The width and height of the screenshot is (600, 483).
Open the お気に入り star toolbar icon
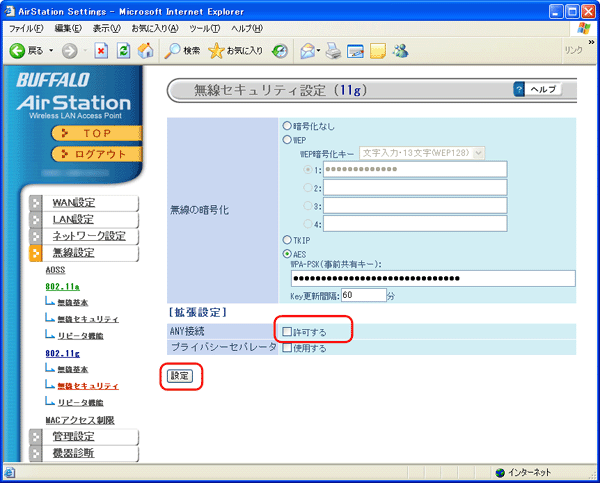[215, 50]
